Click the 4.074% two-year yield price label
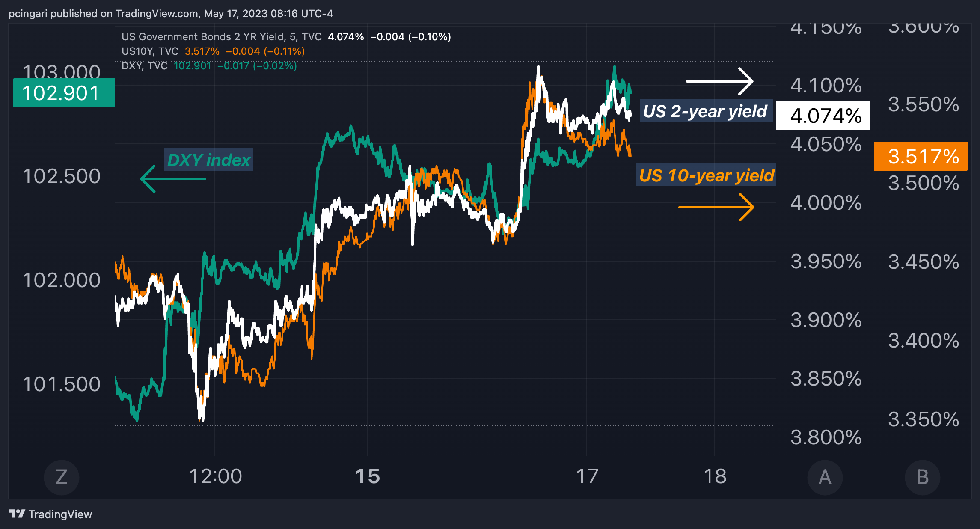 click(x=823, y=116)
